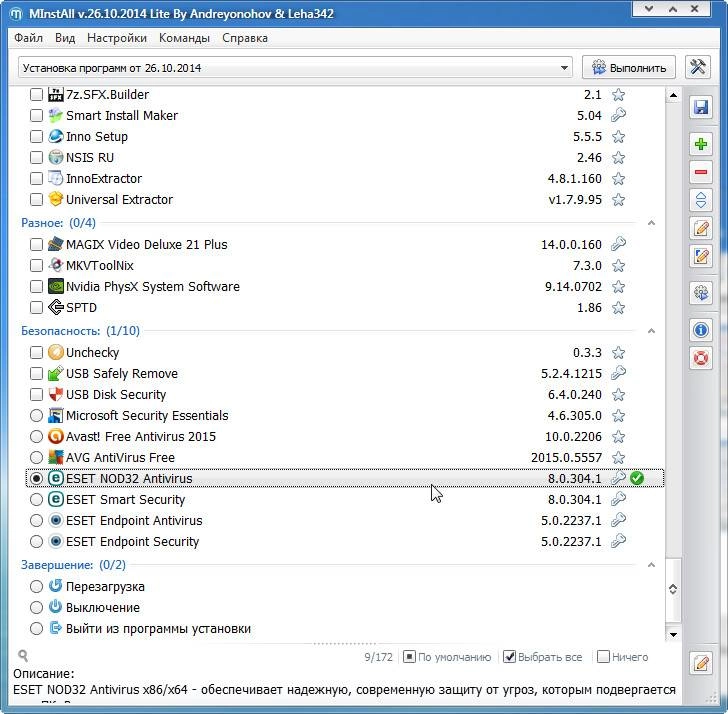Screen dimensions: 728x714
Task: Select the Выйти из программы установки option
Action: point(36,629)
